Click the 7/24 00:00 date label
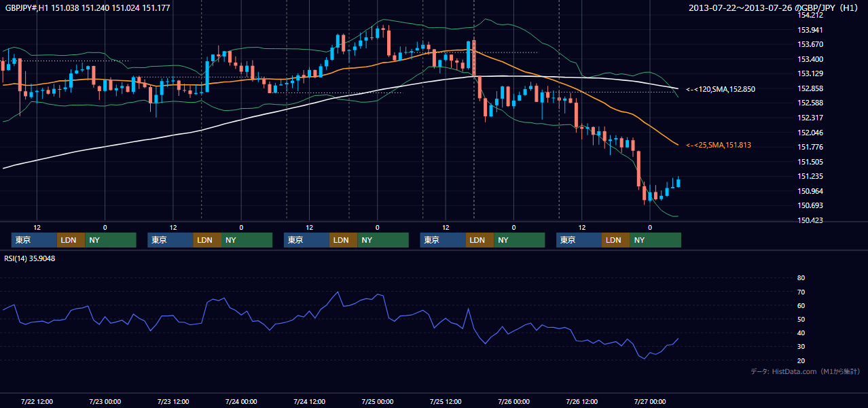 point(241,402)
